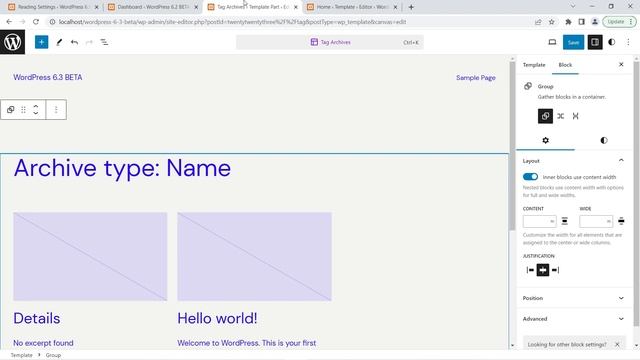This screenshot has height=360, width=640.
Task: Click the content width icon beside CONTENT field
Action: click(564, 221)
